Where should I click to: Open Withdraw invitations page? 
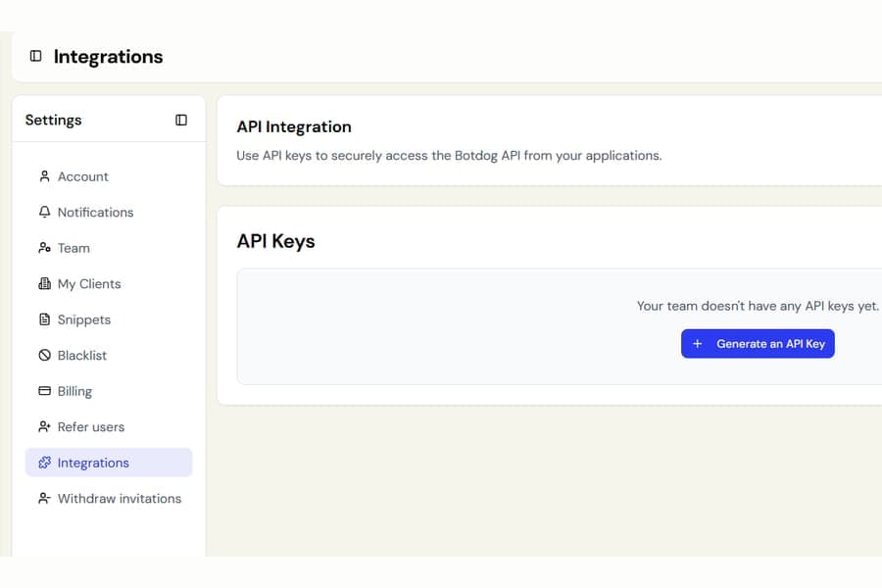[x=109, y=499]
